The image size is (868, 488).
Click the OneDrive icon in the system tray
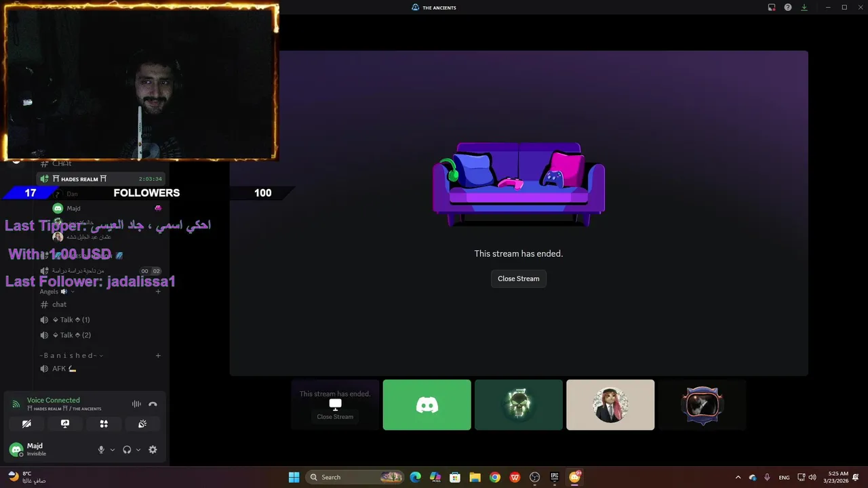pyautogui.click(x=753, y=477)
